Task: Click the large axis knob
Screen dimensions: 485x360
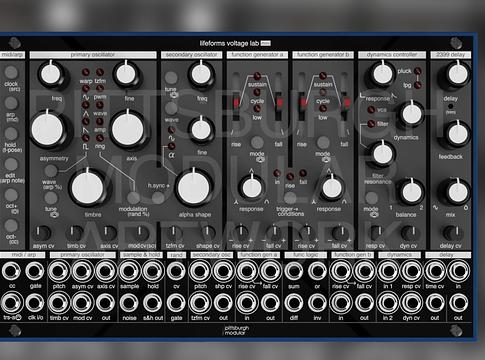Action: pos(128,130)
